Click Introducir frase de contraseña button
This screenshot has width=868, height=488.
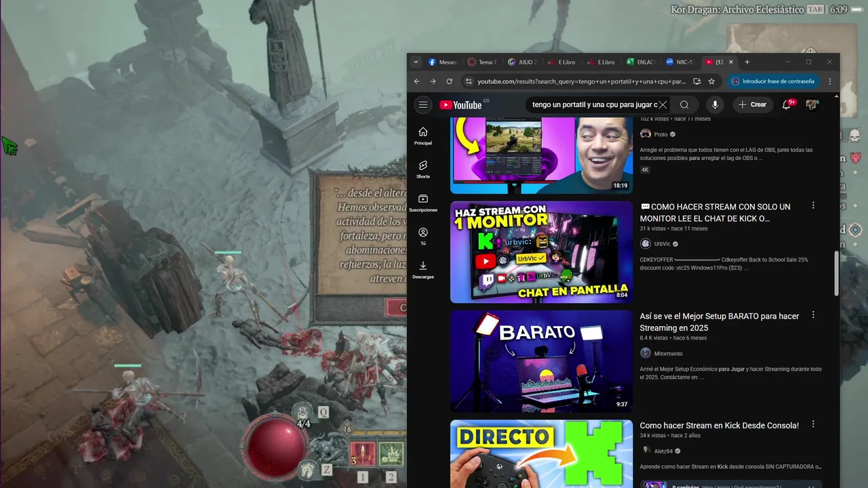coord(773,81)
